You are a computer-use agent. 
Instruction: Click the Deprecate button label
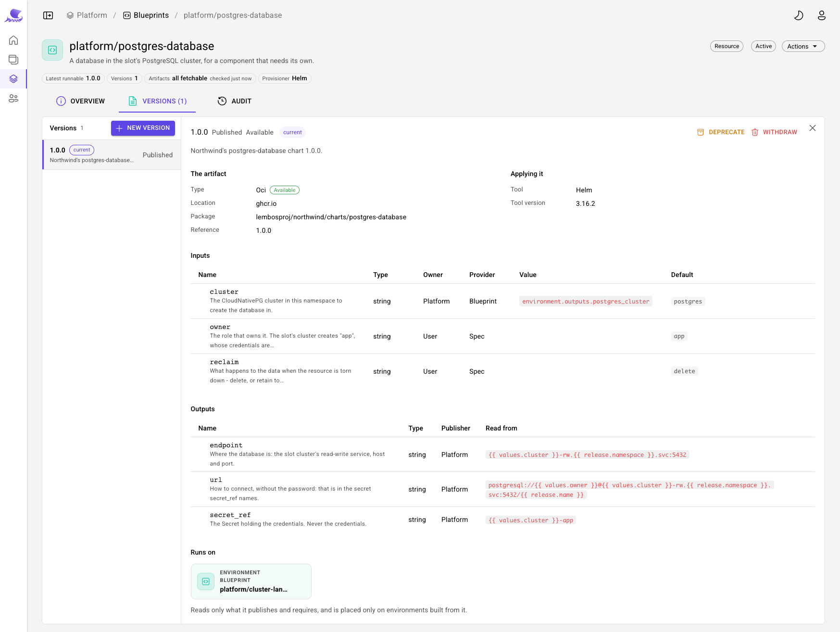click(727, 132)
